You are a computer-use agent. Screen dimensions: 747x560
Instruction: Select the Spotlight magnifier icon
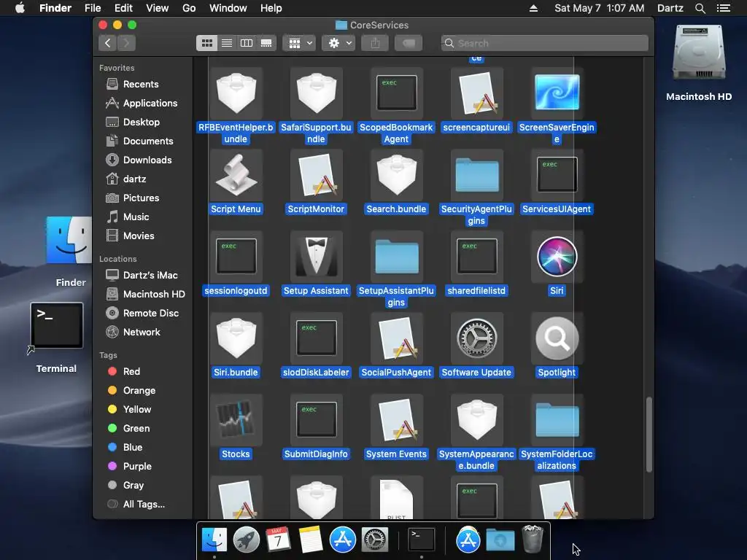[x=557, y=338]
